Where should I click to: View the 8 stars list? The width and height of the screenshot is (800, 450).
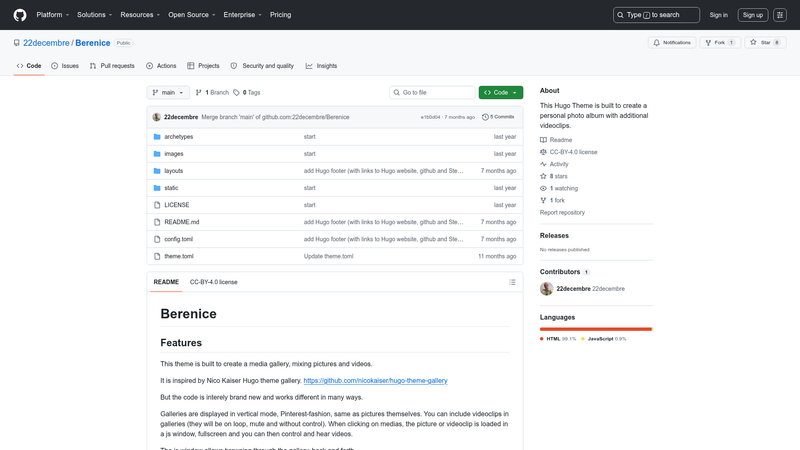[554, 176]
